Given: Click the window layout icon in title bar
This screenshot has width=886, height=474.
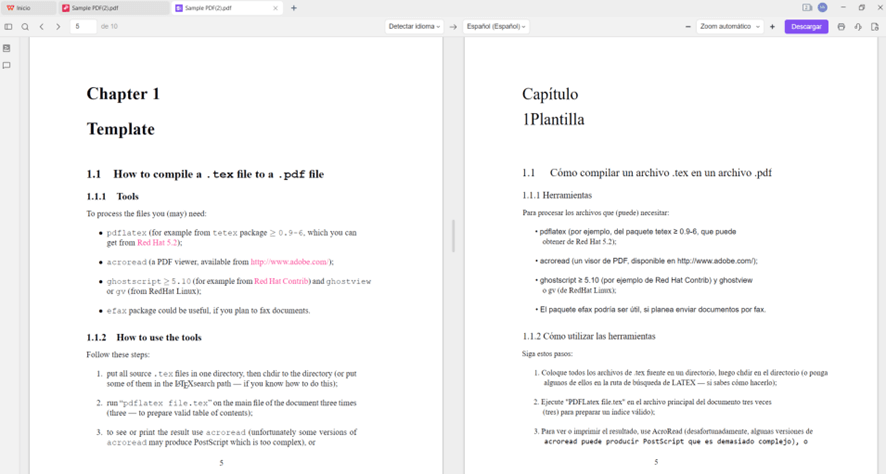Looking at the screenshot, I should 807,7.
